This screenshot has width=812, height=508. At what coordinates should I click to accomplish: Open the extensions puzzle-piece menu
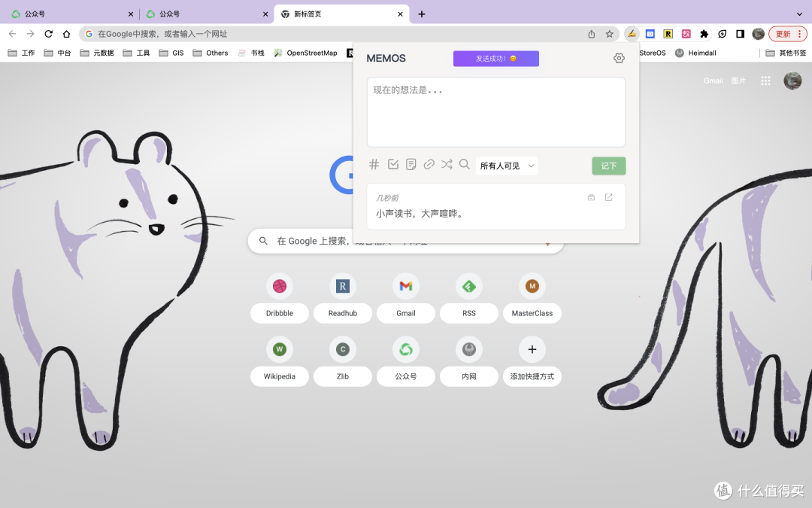pos(704,34)
